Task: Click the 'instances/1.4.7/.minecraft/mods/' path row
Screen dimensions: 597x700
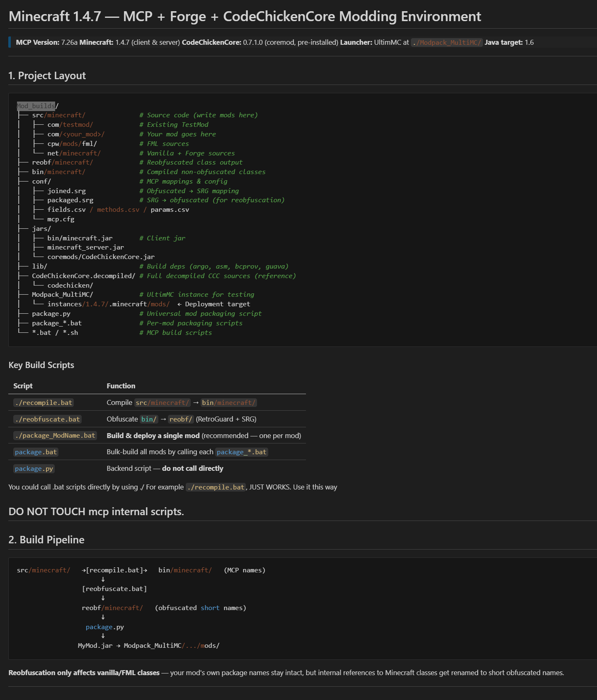Action: click(109, 304)
